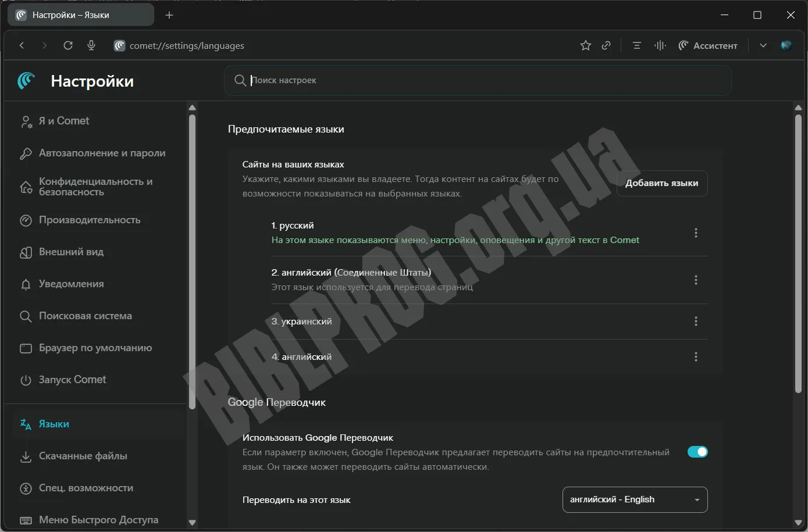Click the microphone voice input icon

[x=91, y=45]
